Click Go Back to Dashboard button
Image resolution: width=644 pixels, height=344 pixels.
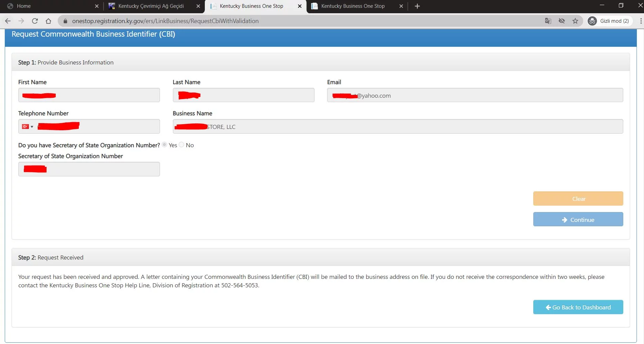coord(578,307)
